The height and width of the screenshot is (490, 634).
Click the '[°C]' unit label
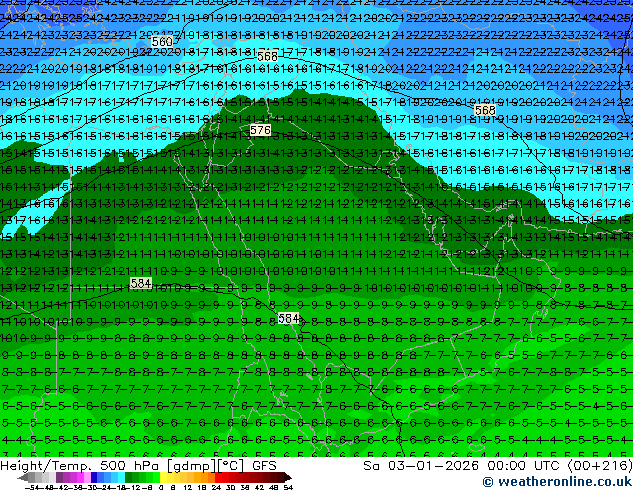tap(231, 466)
